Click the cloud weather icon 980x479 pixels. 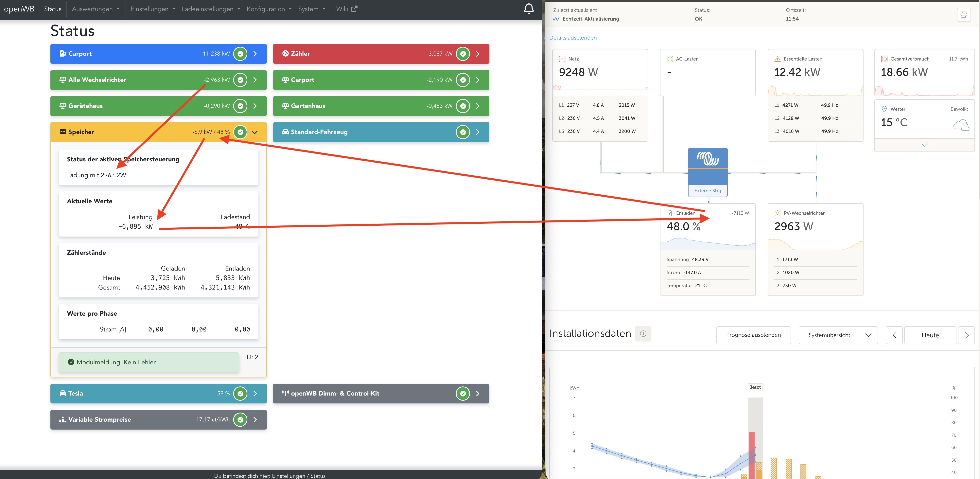(961, 125)
